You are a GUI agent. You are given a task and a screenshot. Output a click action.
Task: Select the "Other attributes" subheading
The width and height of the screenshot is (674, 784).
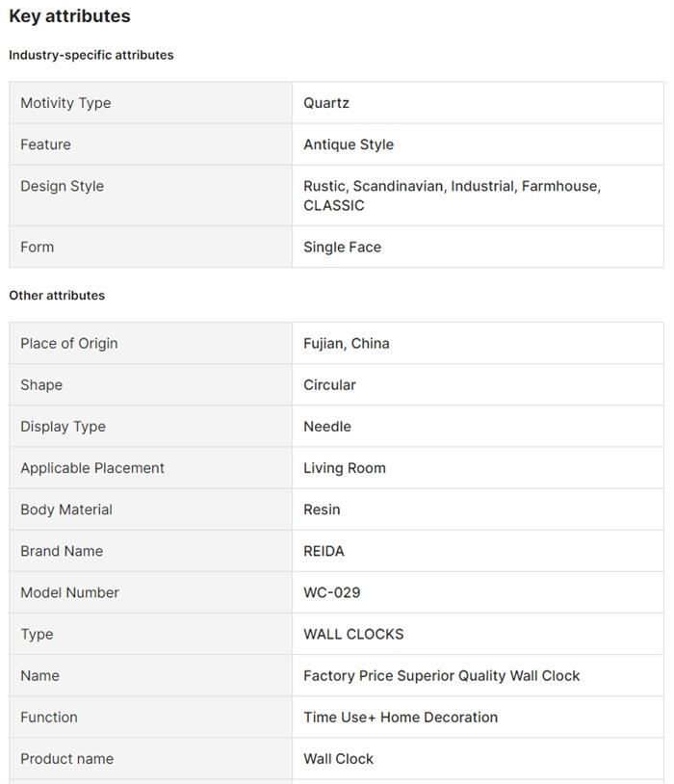point(57,295)
